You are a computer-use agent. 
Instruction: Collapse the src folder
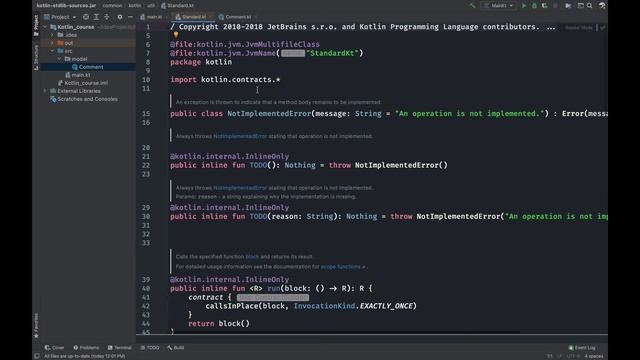pyautogui.click(x=52, y=51)
